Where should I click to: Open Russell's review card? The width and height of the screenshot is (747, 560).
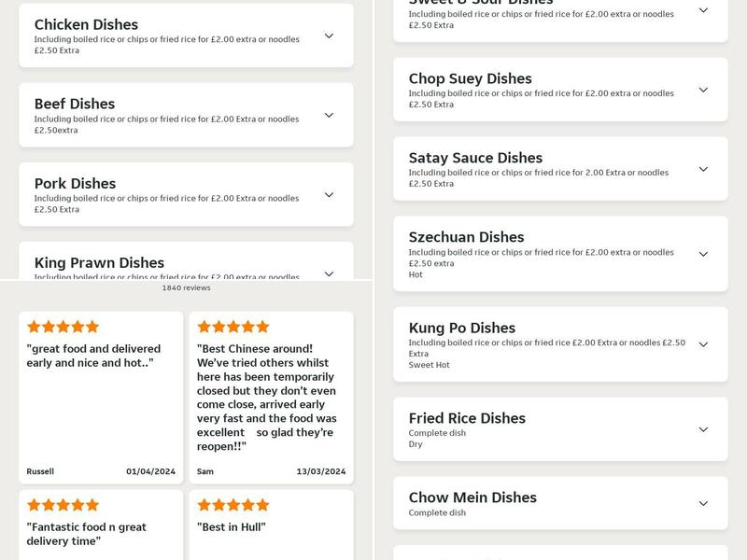103,392
